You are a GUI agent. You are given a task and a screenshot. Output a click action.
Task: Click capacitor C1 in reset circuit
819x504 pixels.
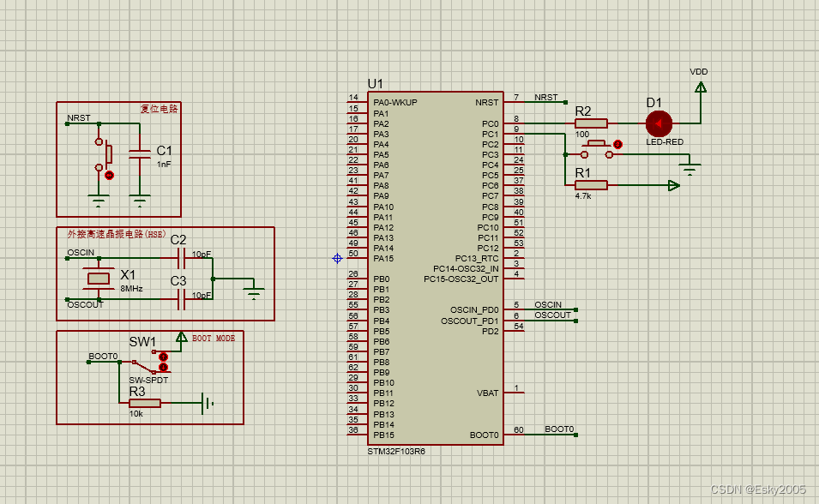(140, 154)
